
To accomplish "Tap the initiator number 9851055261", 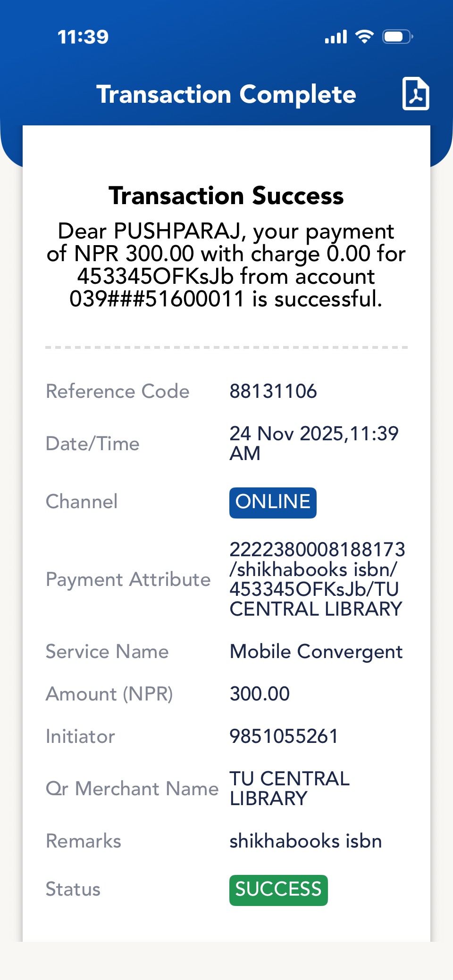I will point(284,736).
